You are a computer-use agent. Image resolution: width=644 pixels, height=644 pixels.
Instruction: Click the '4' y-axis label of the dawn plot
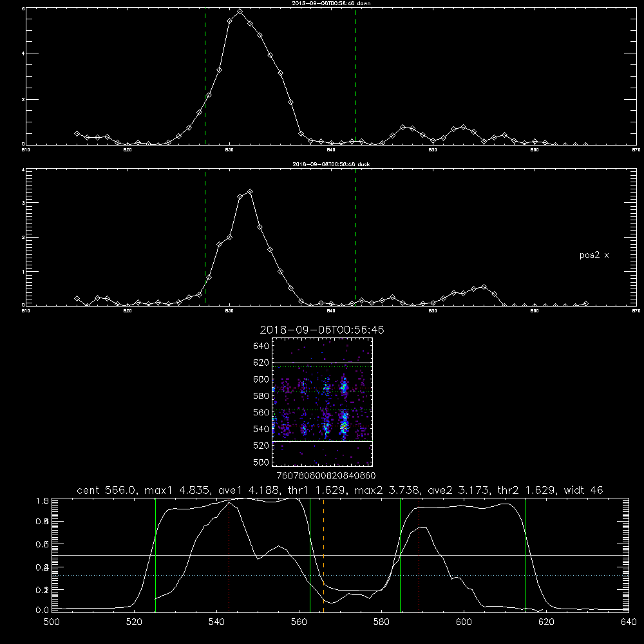(23, 53)
